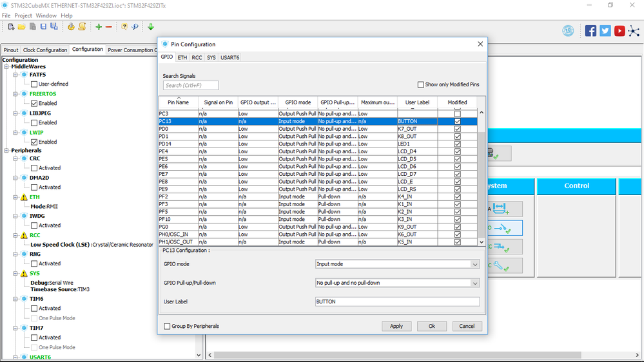Screen dimensions: 644x362
Task: Click the Save Project As icon
Action: click(54, 26)
